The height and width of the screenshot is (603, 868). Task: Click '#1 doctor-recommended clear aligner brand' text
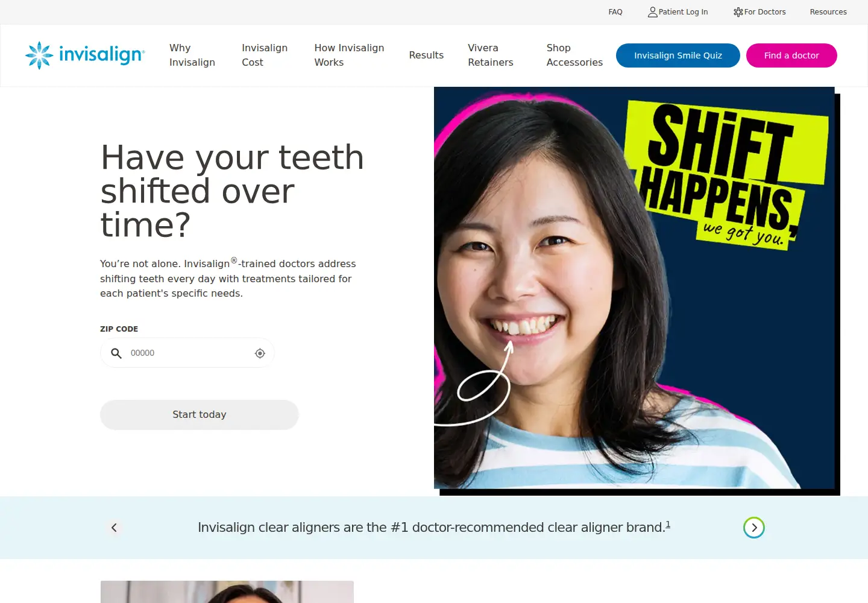527,528
